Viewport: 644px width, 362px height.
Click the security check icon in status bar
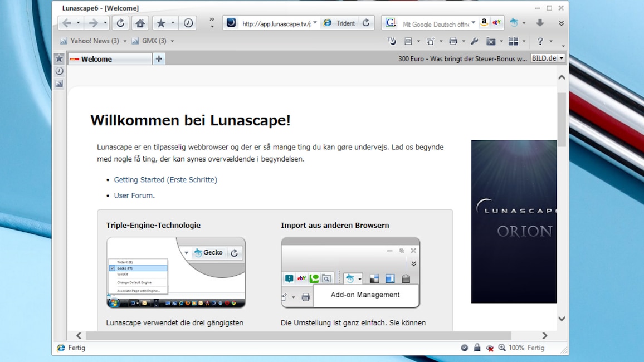(464, 348)
